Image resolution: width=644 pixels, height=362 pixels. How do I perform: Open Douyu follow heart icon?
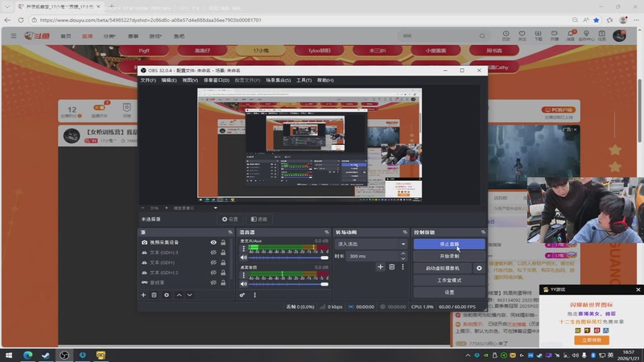tap(522, 35)
